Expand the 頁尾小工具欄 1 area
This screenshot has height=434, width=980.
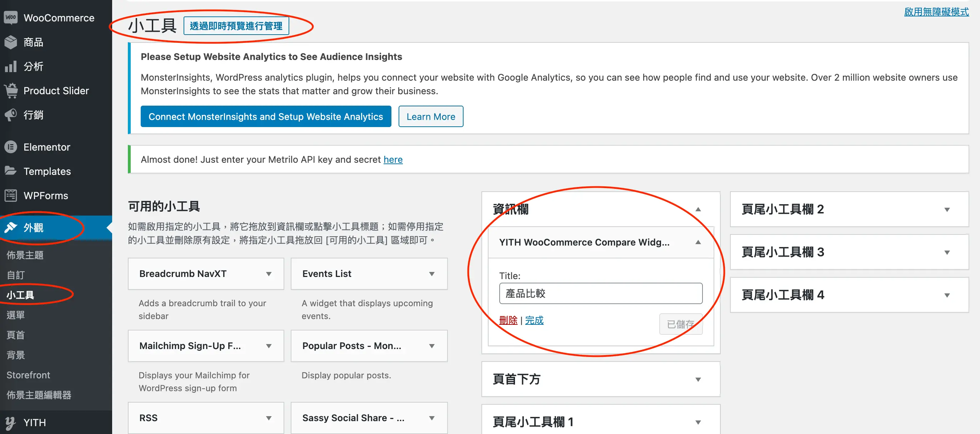698,422
